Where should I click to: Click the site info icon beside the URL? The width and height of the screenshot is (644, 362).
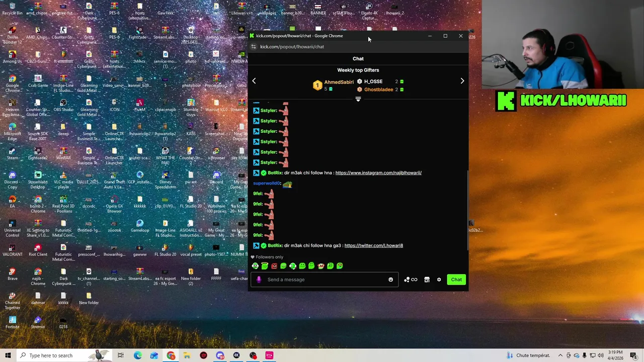(x=254, y=47)
